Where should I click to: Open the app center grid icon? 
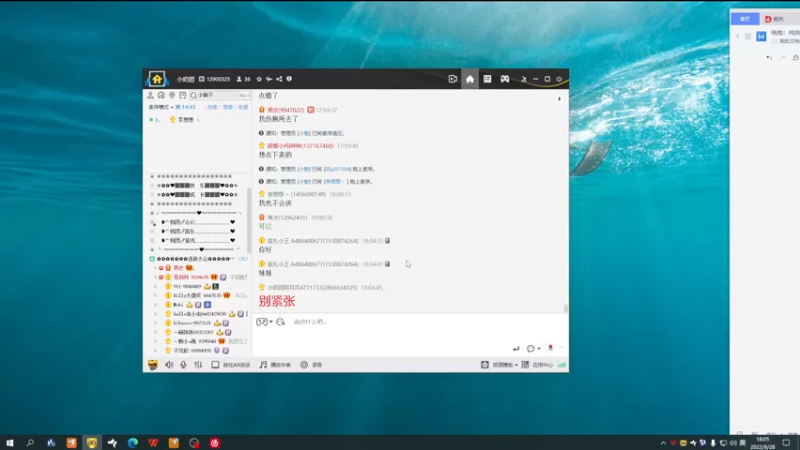(525, 365)
